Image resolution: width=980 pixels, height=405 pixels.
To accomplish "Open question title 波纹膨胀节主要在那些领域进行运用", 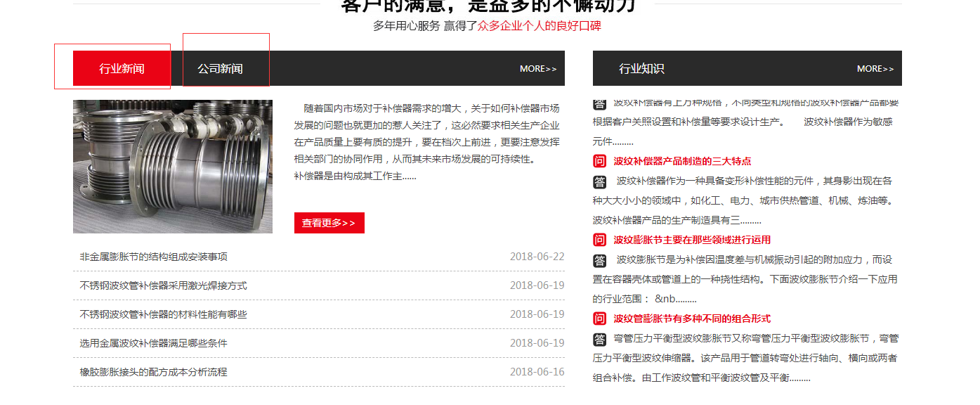I will tap(692, 240).
